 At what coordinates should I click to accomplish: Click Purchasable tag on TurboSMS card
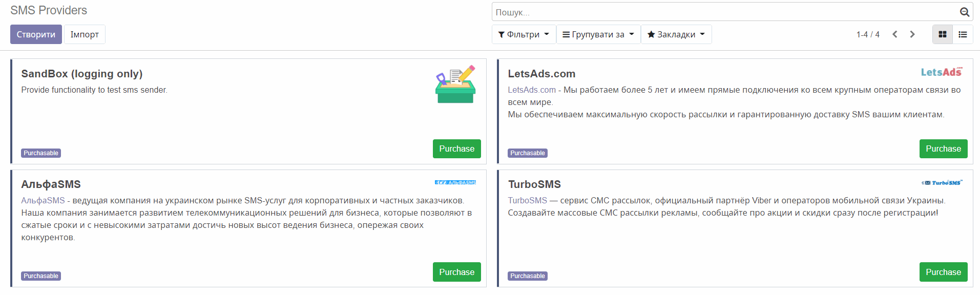[x=528, y=276]
